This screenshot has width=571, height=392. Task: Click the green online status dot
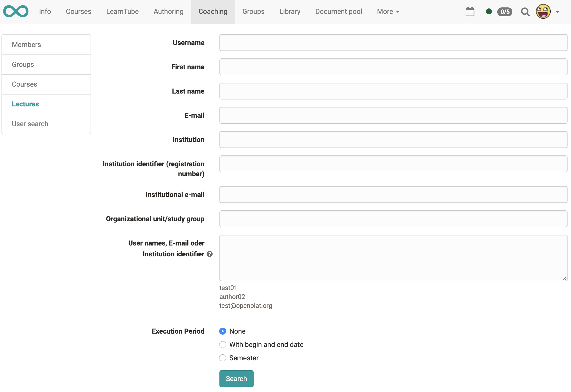coord(489,11)
